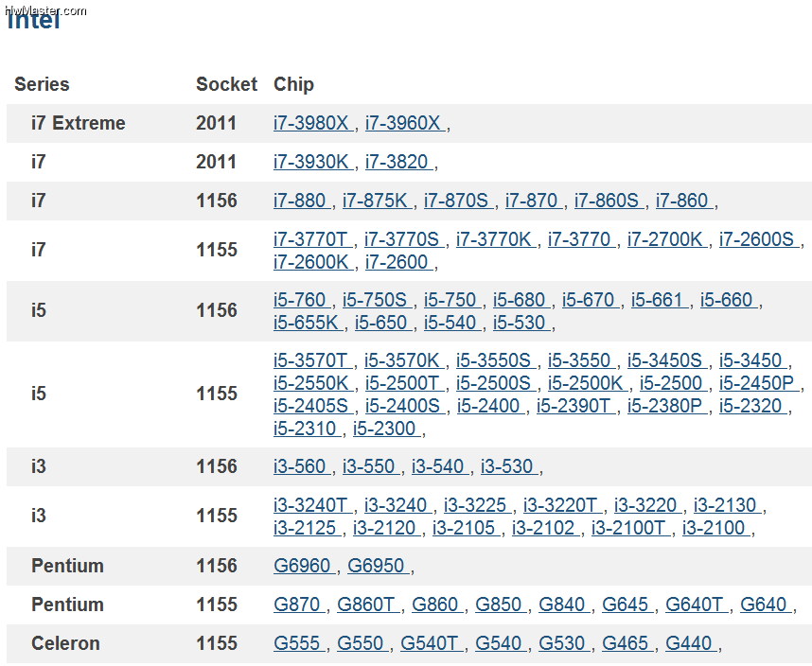Open the i5-3570K processor link
The image size is (812, 666).
[404, 360]
